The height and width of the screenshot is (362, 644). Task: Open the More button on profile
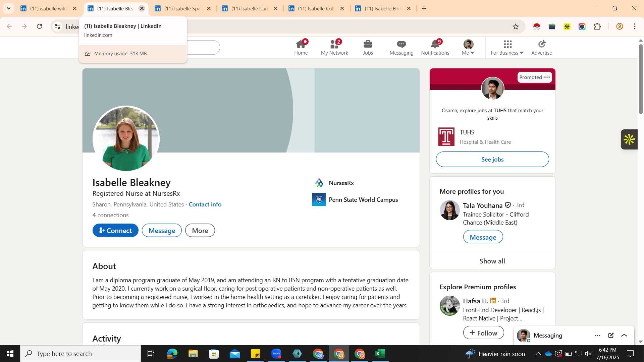coord(200,230)
